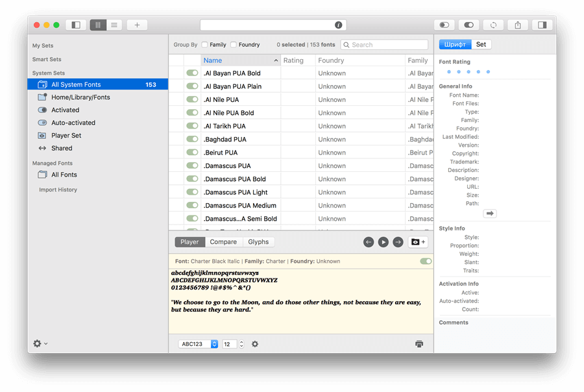This screenshot has width=584, height=392.
Task: Click the font size 12 field
Action: pyautogui.click(x=230, y=344)
